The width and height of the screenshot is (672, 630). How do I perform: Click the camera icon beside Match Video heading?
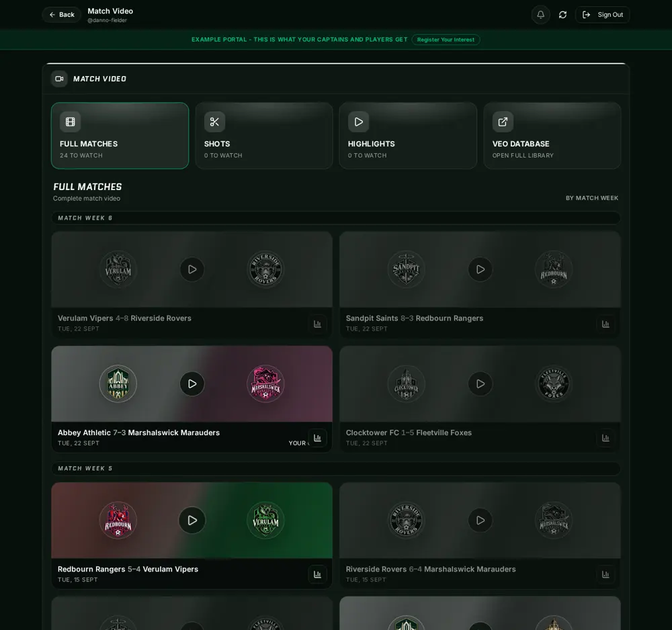coord(60,79)
